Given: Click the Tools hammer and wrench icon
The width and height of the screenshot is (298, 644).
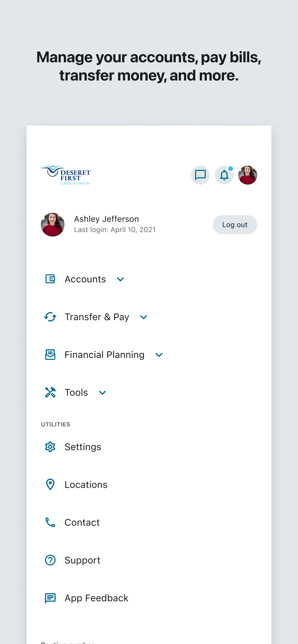Looking at the screenshot, I should pyautogui.click(x=50, y=392).
